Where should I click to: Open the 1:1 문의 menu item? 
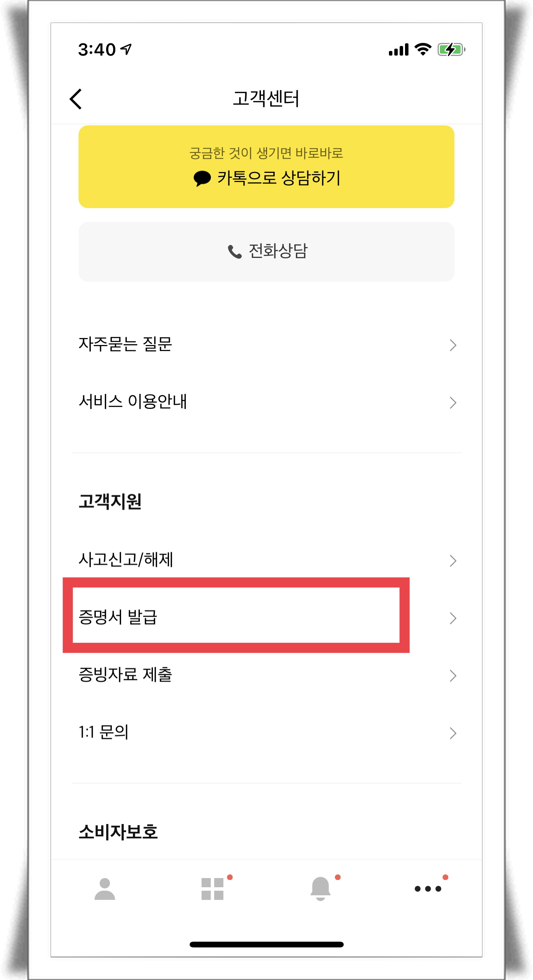[266, 732]
